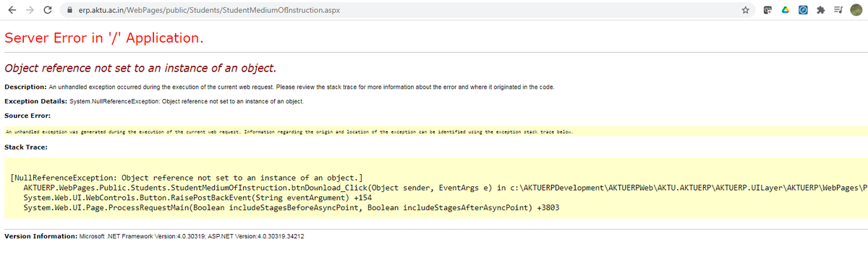Click the RaisePostBackEvent +154 line
This screenshot has height=260, width=868.
[x=197, y=197]
